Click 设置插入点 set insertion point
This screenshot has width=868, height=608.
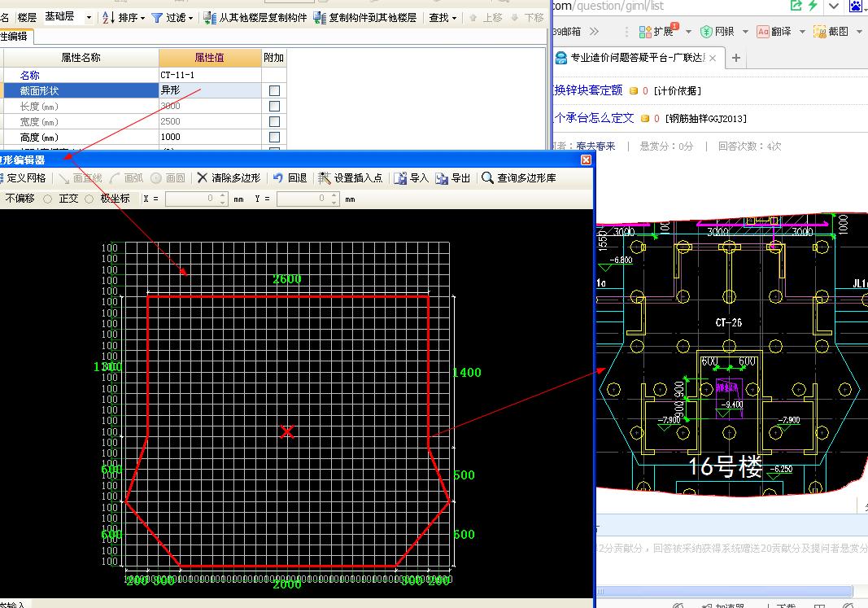350,177
